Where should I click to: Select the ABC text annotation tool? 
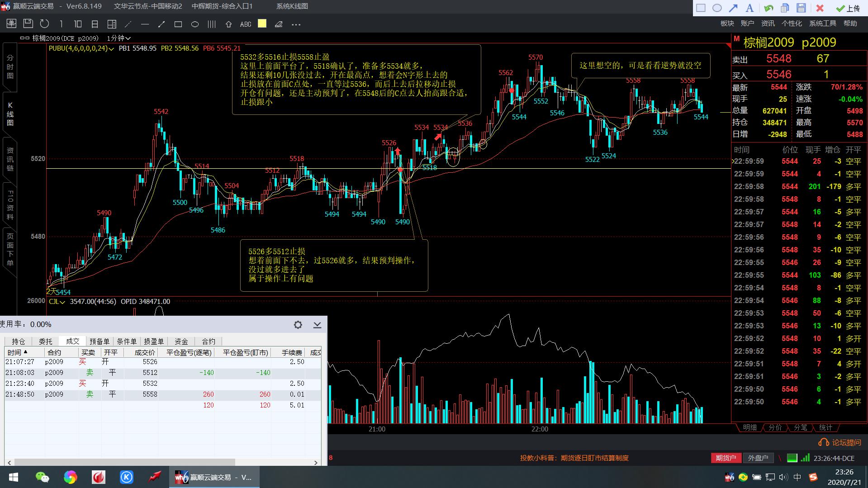tap(246, 24)
